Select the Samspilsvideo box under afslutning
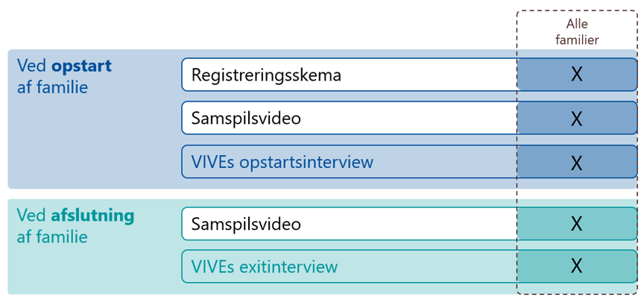Screen dimensions: 644x303 click(x=349, y=223)
